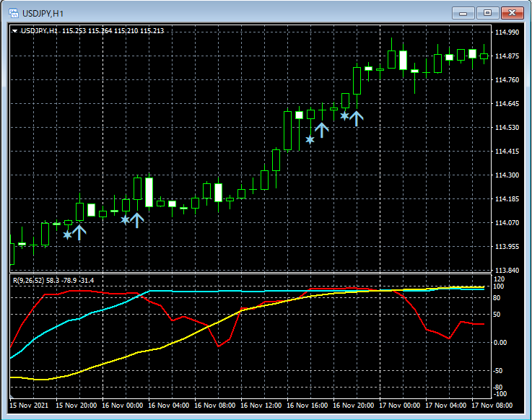This screenshot has height=420, width=532.
Task: Click the R(9,26,52) indicator label
Action: pos(53,280)
